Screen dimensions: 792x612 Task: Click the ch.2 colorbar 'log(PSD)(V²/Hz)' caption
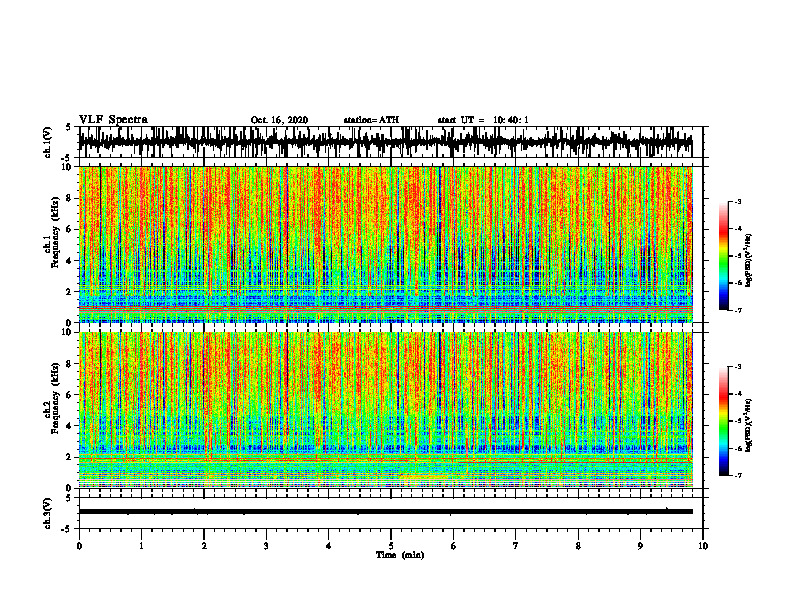click(x=749, y=425)
